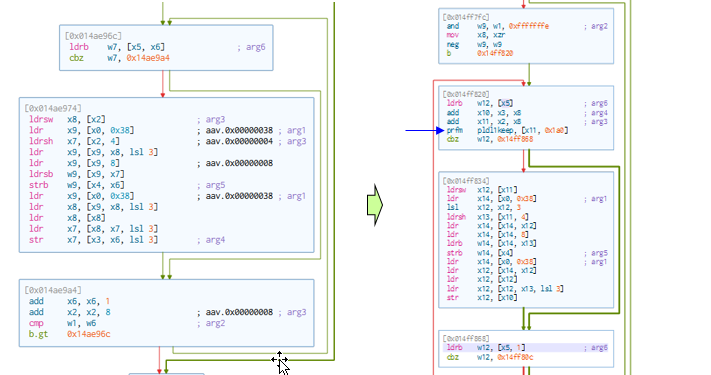Select the 'mov x8, xzr' instruction
Screen dimensions: 711x375
pos(476,35)
